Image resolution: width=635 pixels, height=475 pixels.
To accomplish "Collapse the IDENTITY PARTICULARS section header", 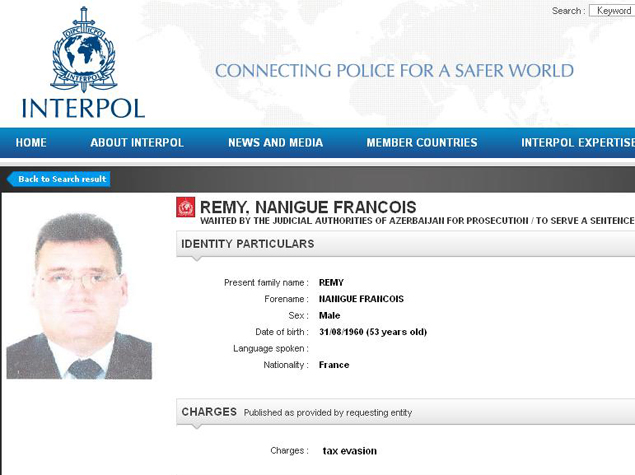I will tap(405, 244).
